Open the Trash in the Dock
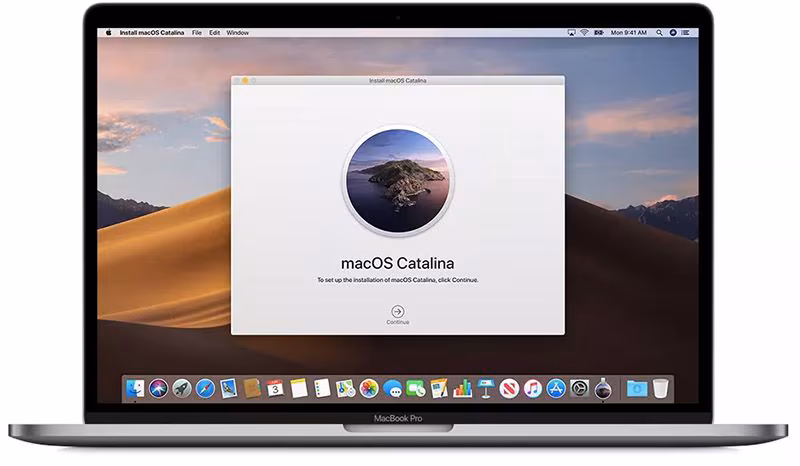Image resolution: width=800 pixels, height=466 pixels. [661, 389]
